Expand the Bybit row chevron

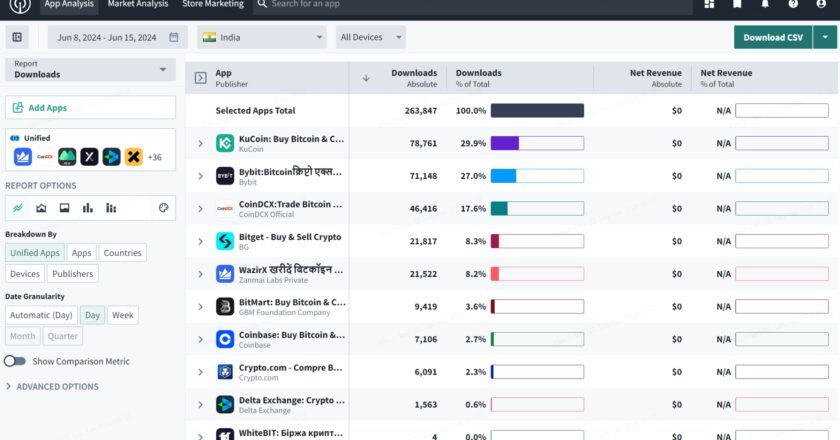pos(200,176)
